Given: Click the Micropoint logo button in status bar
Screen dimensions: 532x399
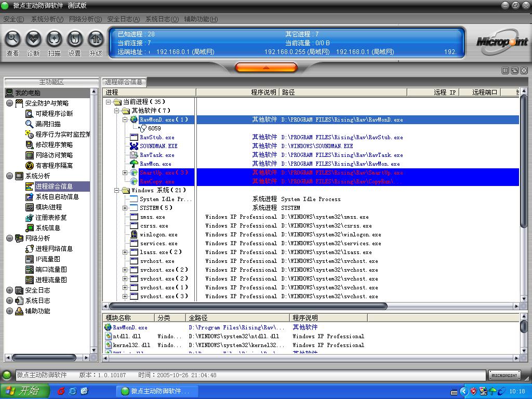Looking at the screenshot, I should pyautogui.click(x=504, y=375).
